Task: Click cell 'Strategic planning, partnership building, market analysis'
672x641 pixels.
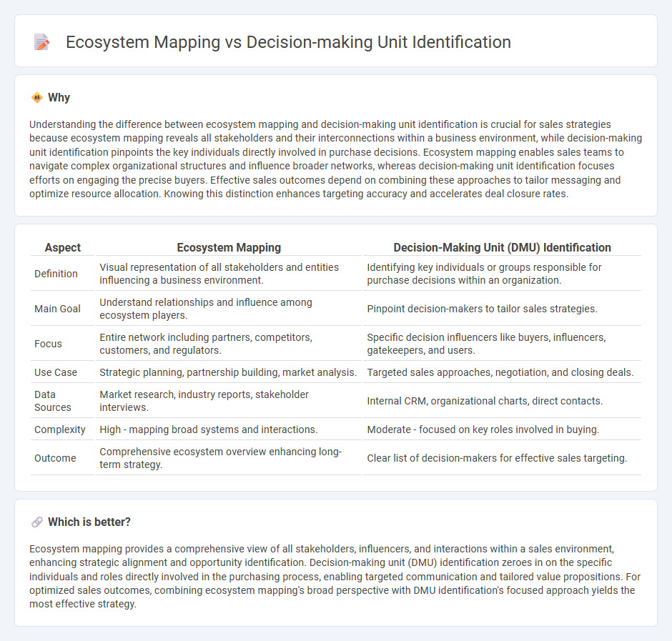Action: pos(229,372)
